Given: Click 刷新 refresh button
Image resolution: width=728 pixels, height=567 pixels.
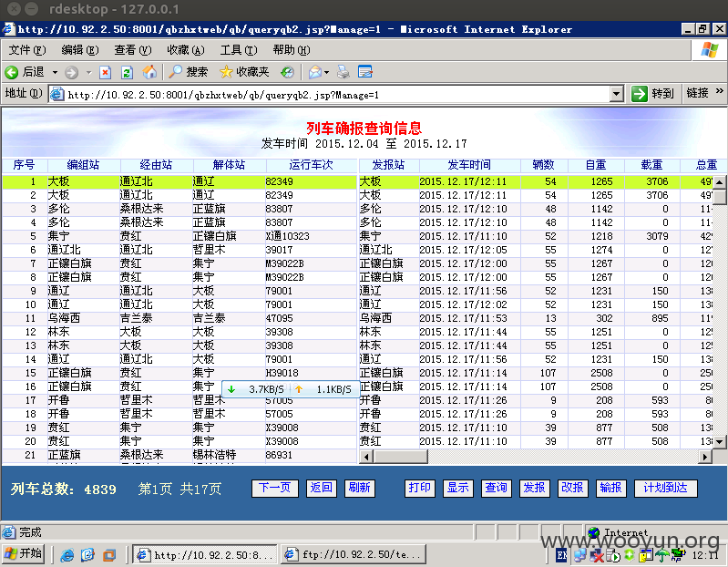Looking at the screenshot, I should (x=359, y=488).
